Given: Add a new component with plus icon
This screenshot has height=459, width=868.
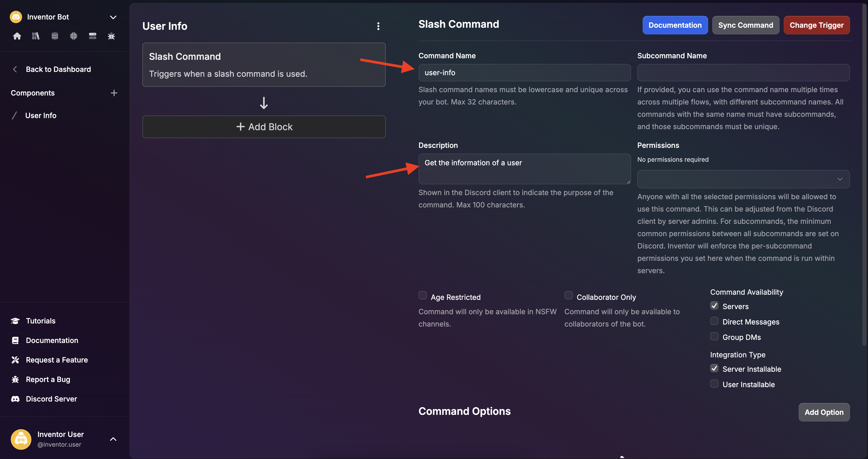Looking at the screenshot, I should [x=114, y=93].
